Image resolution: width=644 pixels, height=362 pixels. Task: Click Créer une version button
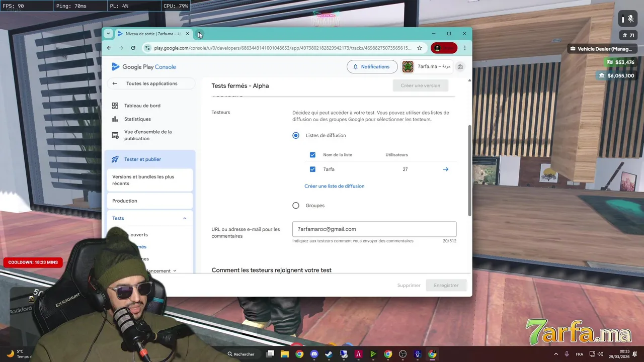[x=420, y=85]
